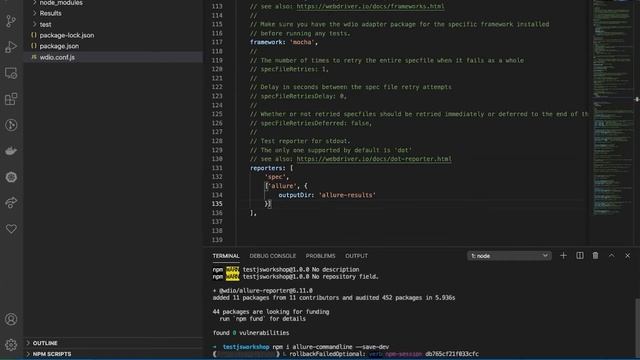Image resolution: width=640 pixels, height=360 pixels.
Task: Click the '44 packages are looking for funding' line
Action: click(x=271, y=311)
